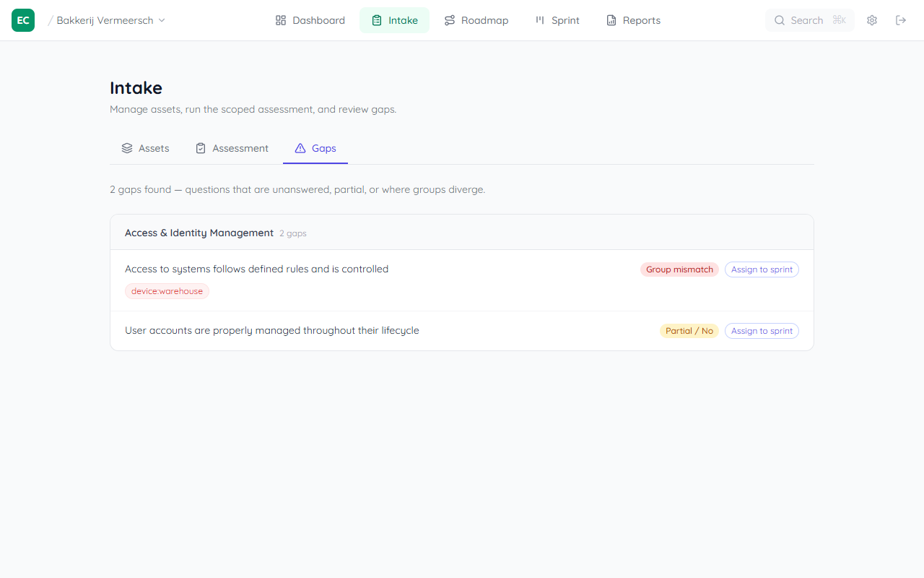Viewport: 924px width, 578px height.
Task: Open the Intake navigation item
Action: [394, 20]
